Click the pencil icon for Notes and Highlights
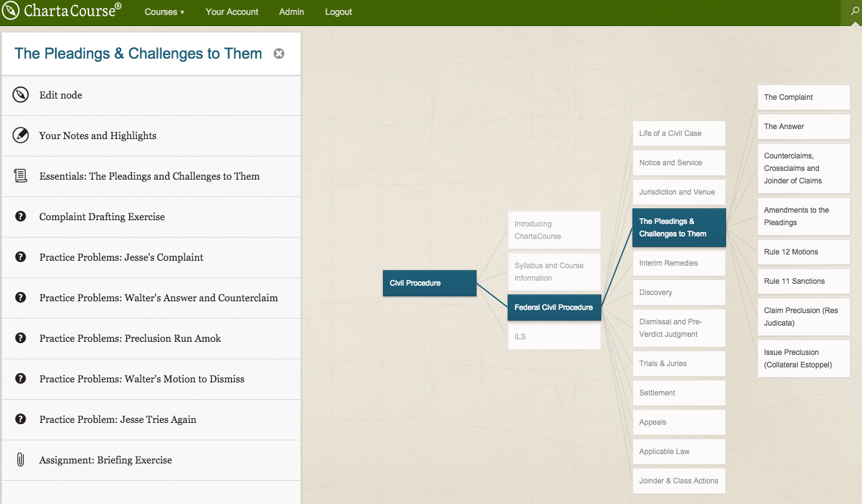 [21, 135]
